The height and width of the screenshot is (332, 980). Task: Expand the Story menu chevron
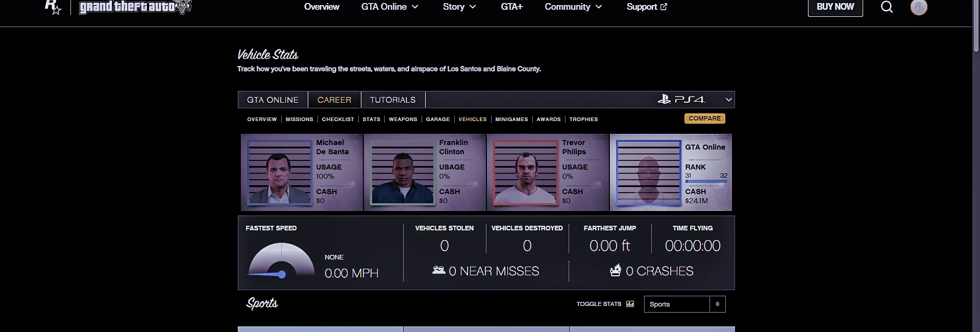(x=473, y=7)
